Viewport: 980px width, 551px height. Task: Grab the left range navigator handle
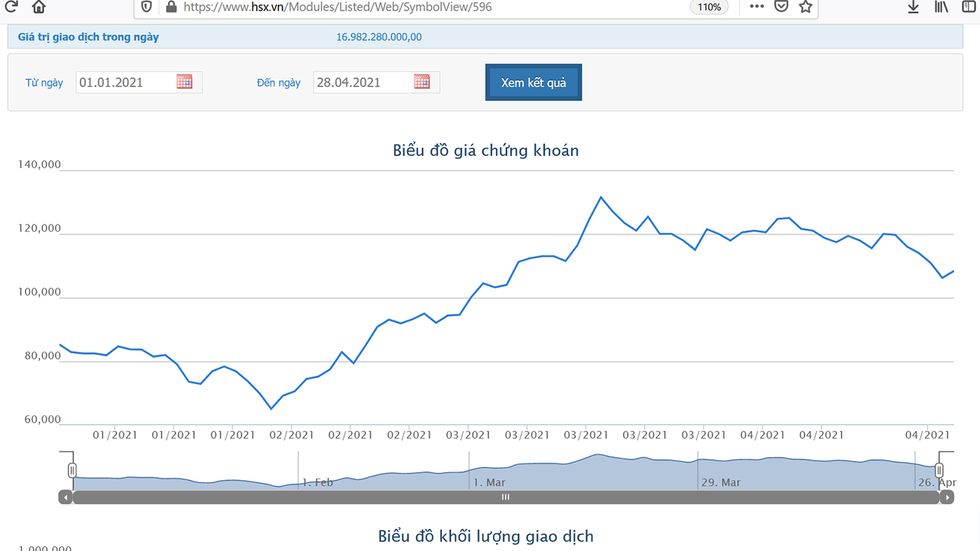[x=72, y=470]
